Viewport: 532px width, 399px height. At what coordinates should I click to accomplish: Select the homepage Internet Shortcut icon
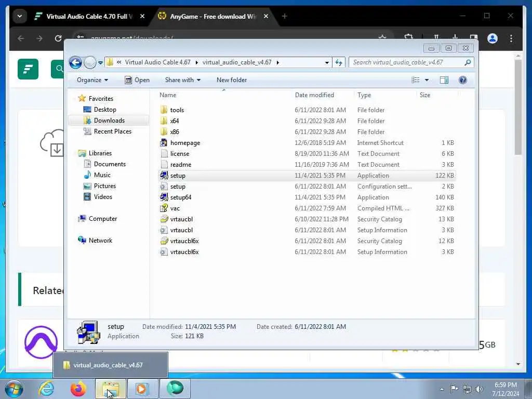(x=164, y=142)
